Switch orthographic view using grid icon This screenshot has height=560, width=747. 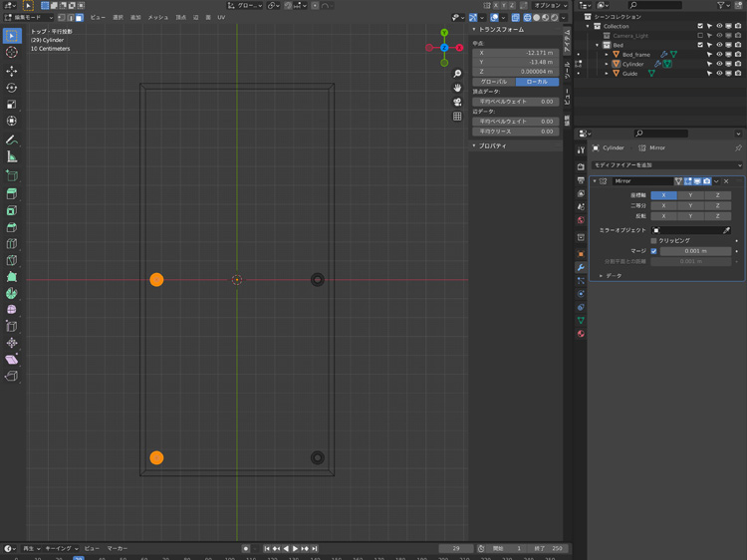point(457,116)
